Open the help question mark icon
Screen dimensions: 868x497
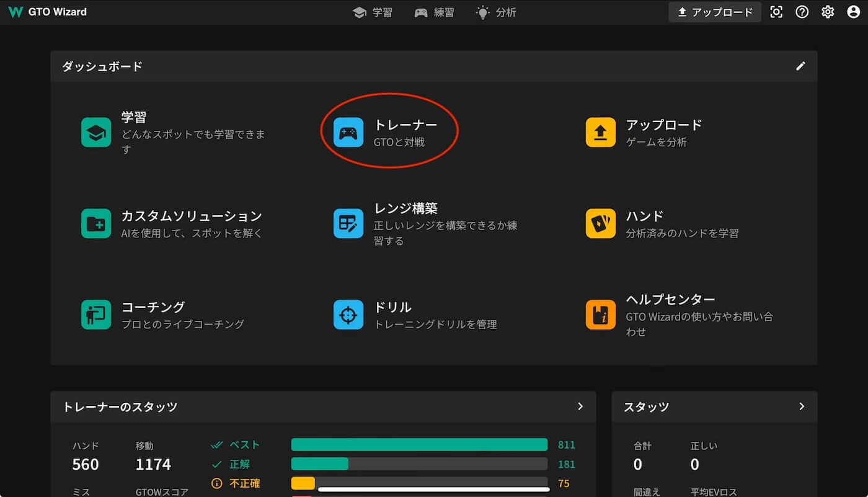[802, 12]
